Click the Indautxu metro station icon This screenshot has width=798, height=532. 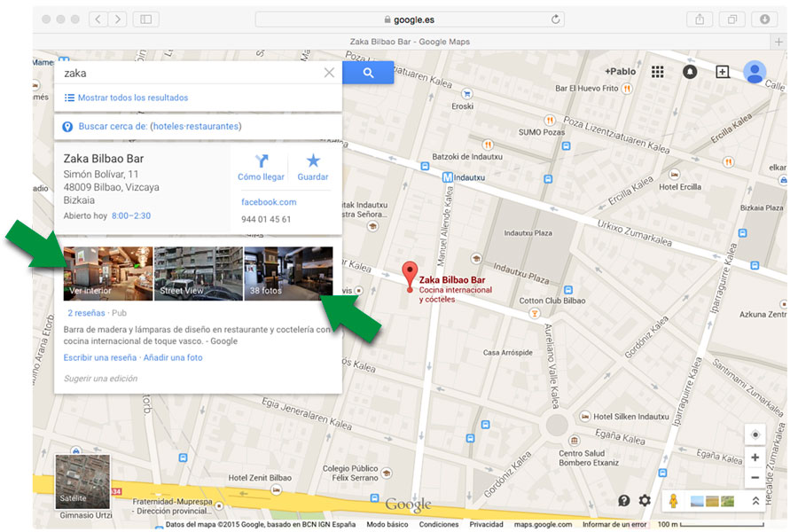[x=448, y=177]
